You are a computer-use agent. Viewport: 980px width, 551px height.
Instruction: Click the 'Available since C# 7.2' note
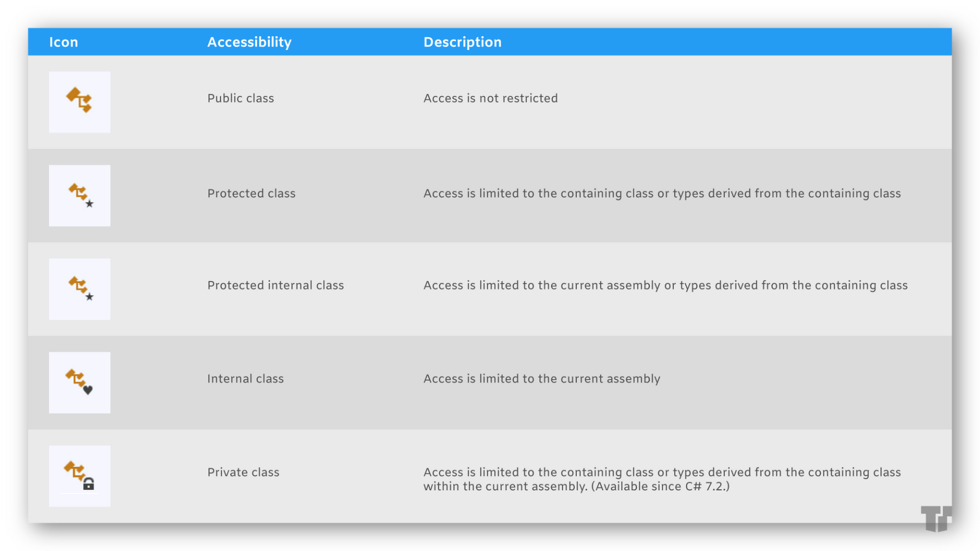660,486
